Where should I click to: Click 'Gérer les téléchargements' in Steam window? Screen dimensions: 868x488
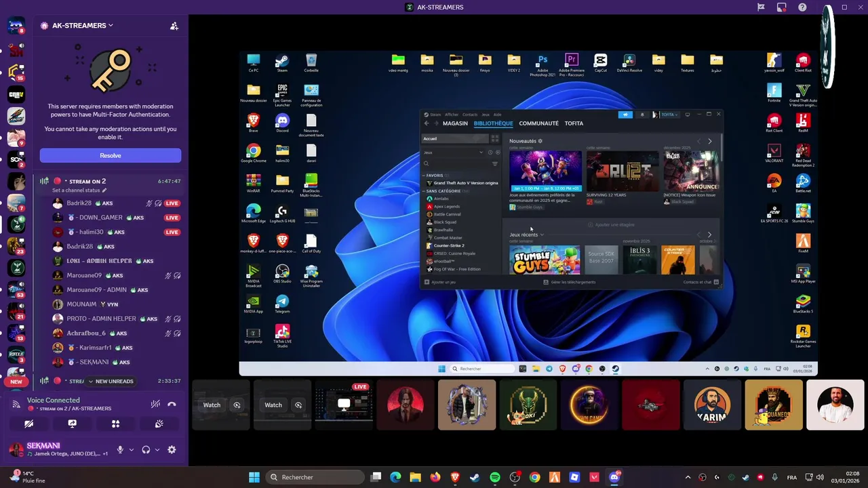[x=570, y=282]
